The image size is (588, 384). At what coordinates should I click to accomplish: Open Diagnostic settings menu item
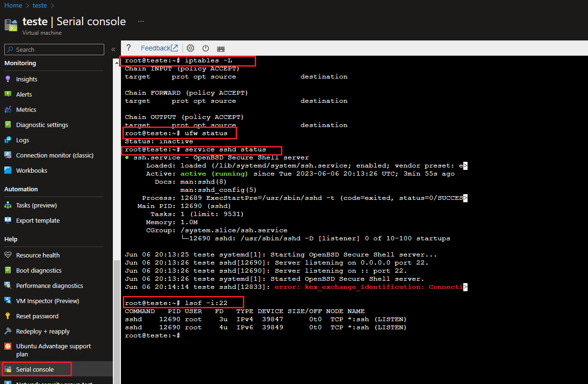coord(42,125)
